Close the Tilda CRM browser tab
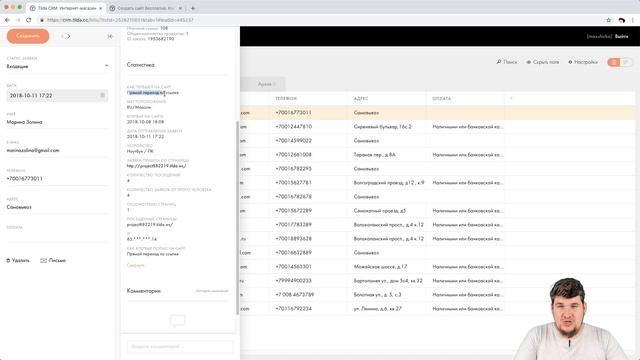Image resolution: width=640 pixels, height=360 pixels. tap(100, 8)
